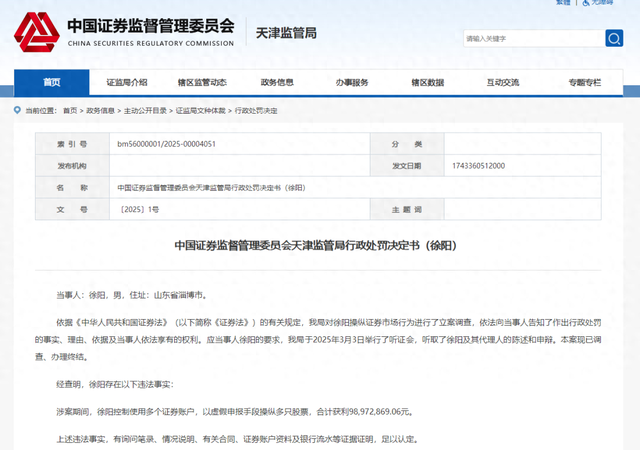
Task: Open the 辖区数据 menu item
Action: click(x=427, y=82)
